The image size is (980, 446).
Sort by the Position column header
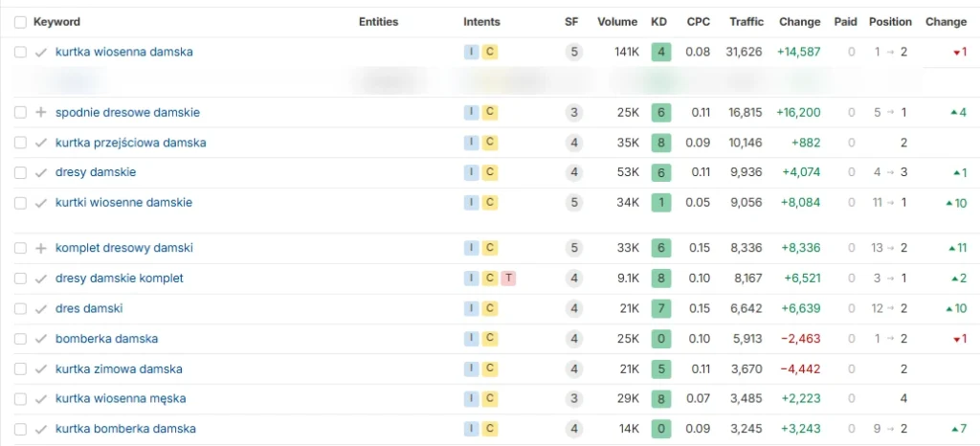[x=890, y=22]
